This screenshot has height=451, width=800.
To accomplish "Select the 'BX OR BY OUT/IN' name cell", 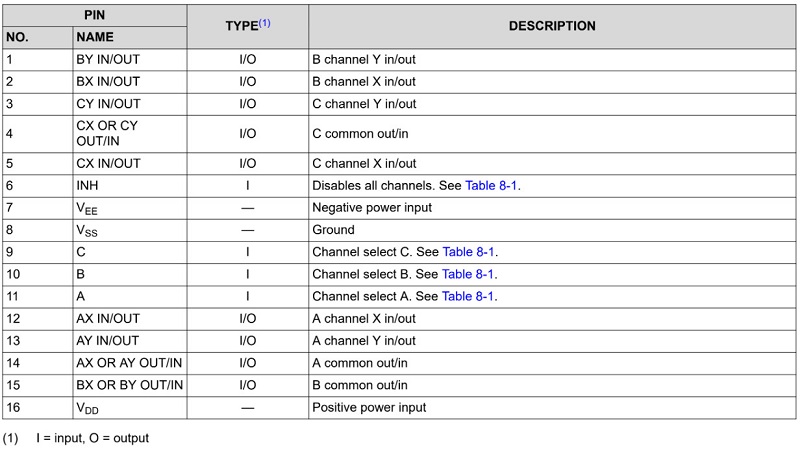I will pos(130,385).
